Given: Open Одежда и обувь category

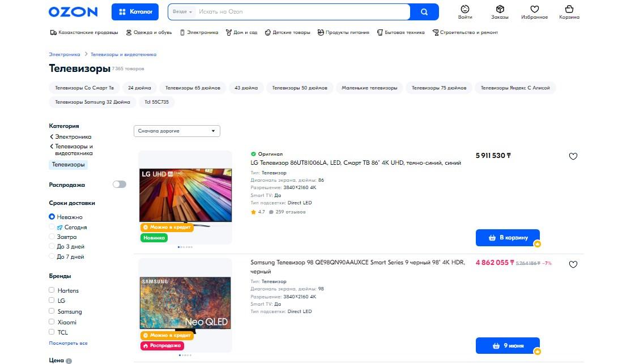Looking at the screenshot, I should point(149,32).
